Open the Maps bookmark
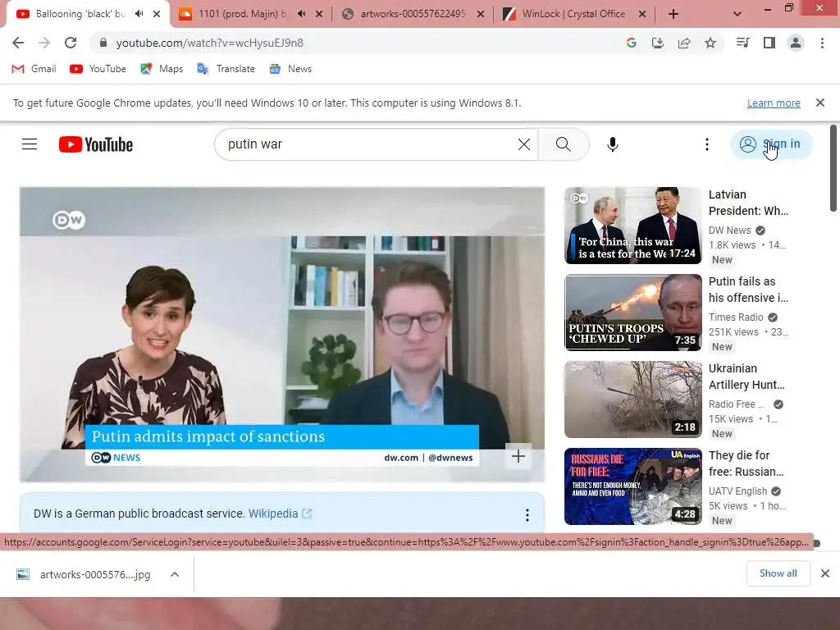The height and width of the screenshot is (630, 840). click(162, 69)
